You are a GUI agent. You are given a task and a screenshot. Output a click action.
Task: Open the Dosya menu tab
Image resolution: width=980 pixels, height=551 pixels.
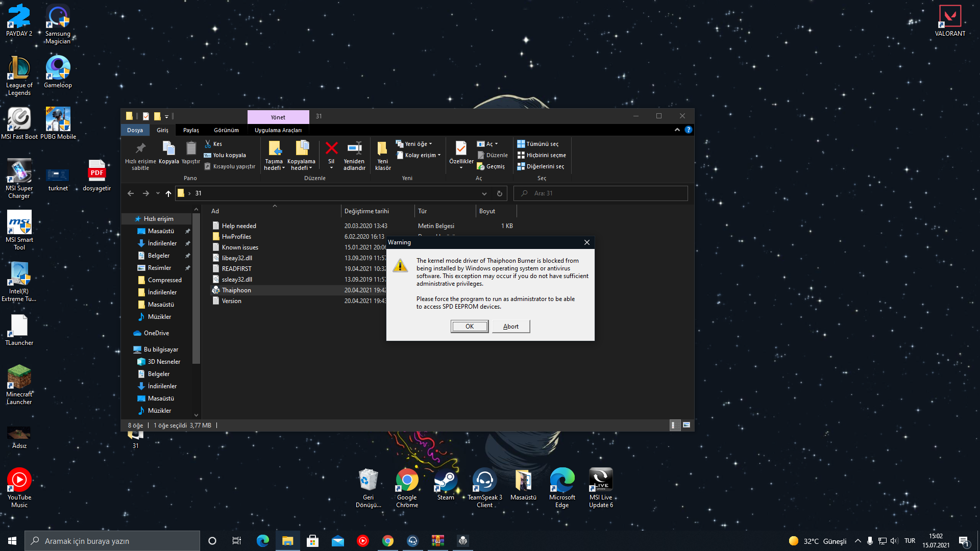(135, 130)
